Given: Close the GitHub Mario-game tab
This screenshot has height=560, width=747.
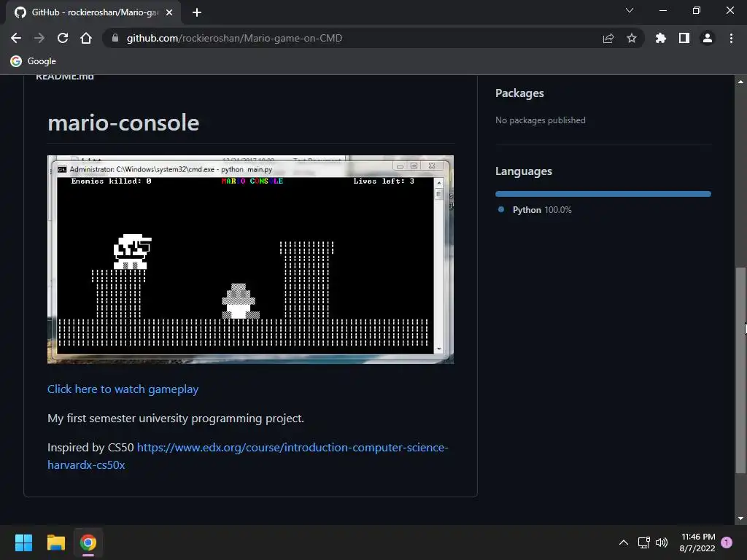Looking at the screenshot, I should (169, 12).
